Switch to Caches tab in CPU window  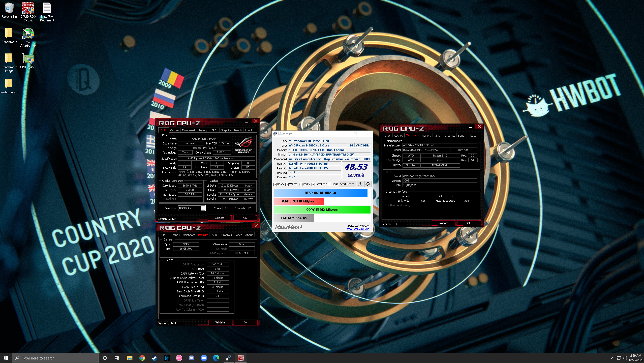[174, 130]
